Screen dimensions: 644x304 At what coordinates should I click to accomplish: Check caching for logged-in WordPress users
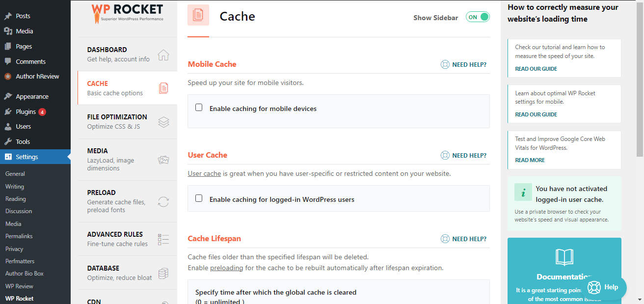(199, 198)
